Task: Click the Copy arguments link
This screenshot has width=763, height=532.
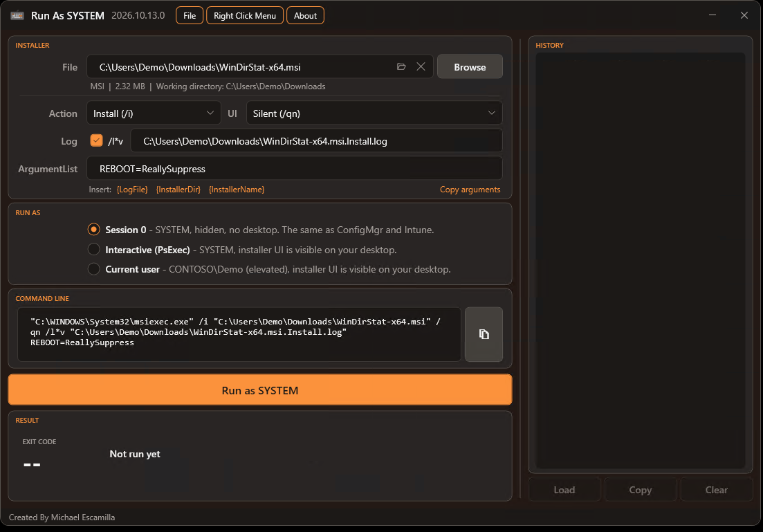Action: coord(470,190)
